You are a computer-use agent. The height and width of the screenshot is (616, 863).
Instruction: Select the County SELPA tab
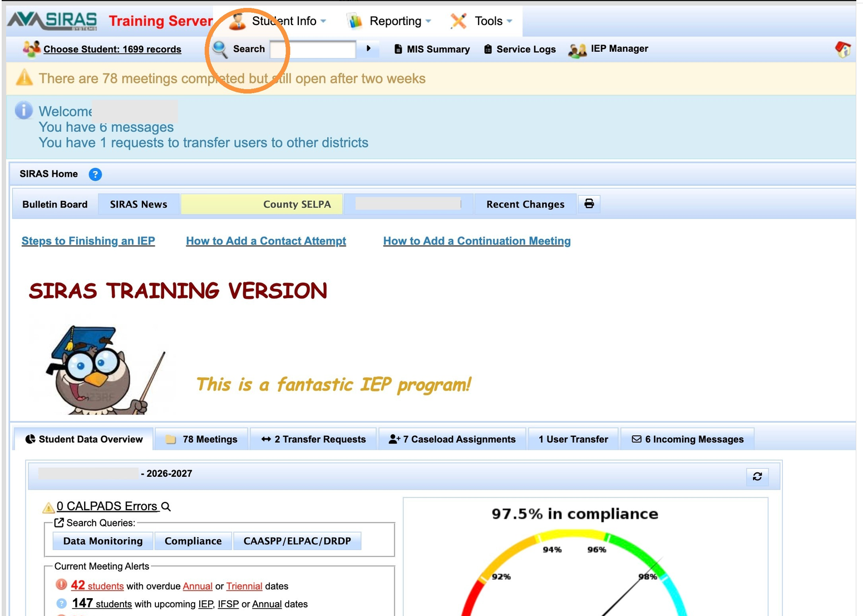(x=262, y=204)
